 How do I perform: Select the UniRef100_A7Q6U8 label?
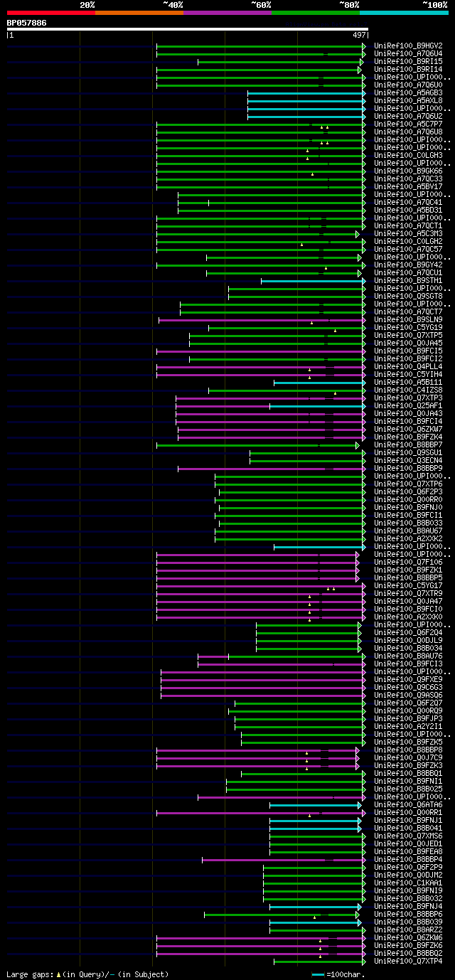click(408, 132)
